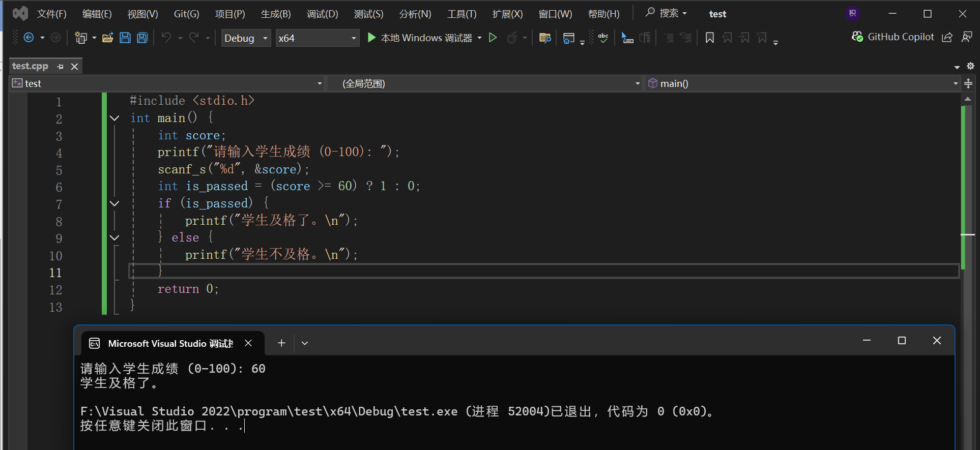Collapse the else block at line 9

pyautogui.click(x=114, y=237)
